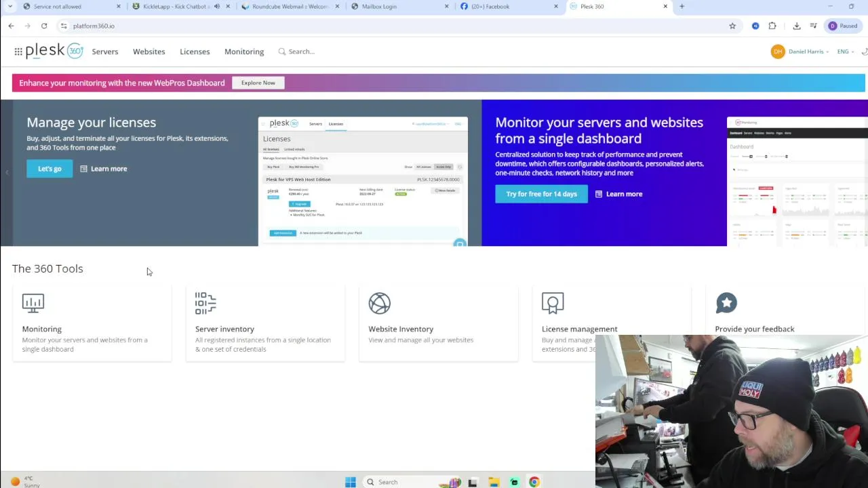Close the Plesk 360 tab
Viewport: 868px width, 488px height.
(665, 7)
